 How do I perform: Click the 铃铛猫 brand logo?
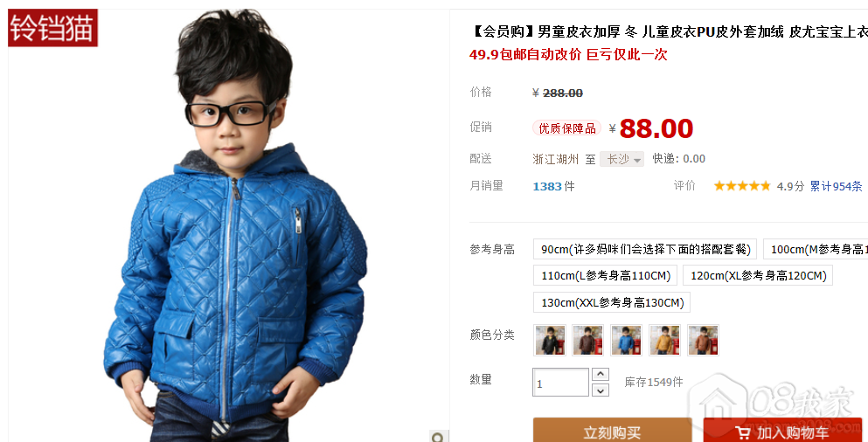coord(52,28)
